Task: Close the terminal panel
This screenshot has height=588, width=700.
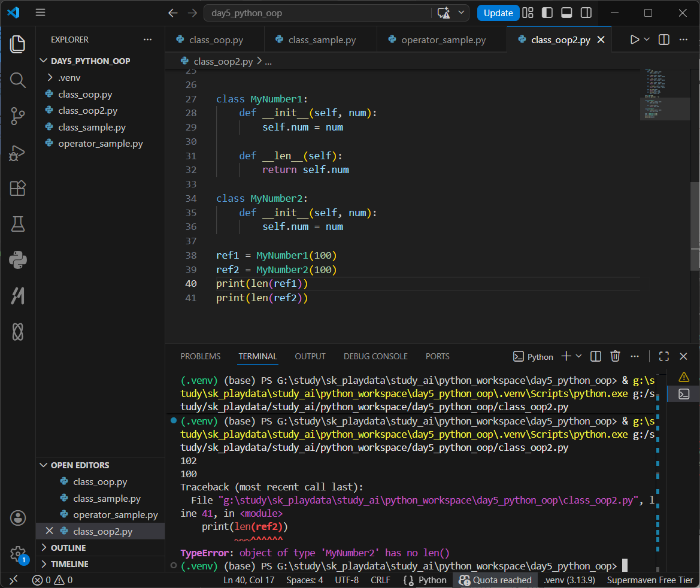Action: (683, 356)
